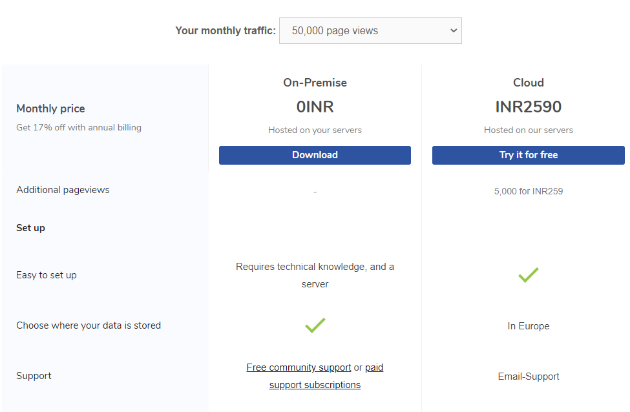Select the Cloud column heading
The width and height of the screenshot is (630, 412).
point(528,82)
